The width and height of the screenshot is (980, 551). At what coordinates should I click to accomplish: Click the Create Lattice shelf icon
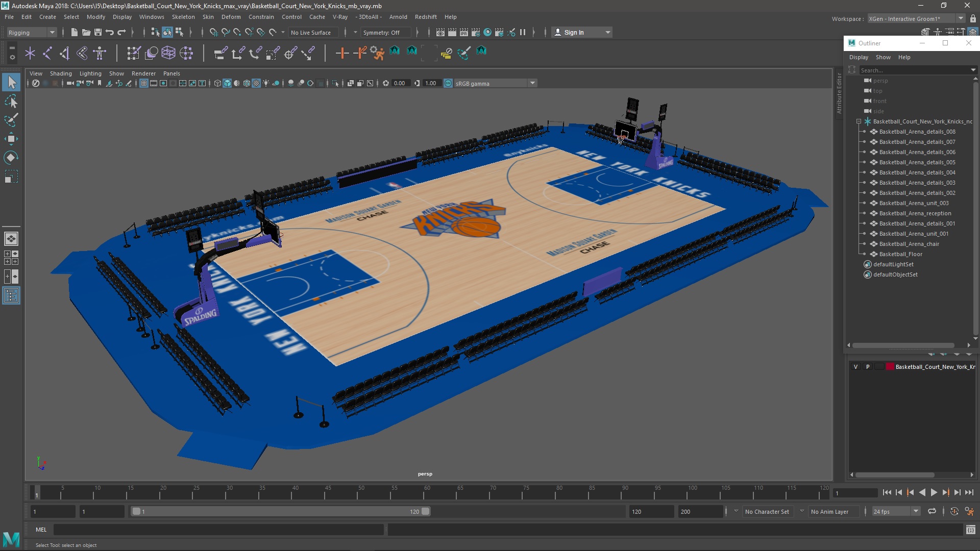pyautogui.click(x=168, y=53)
